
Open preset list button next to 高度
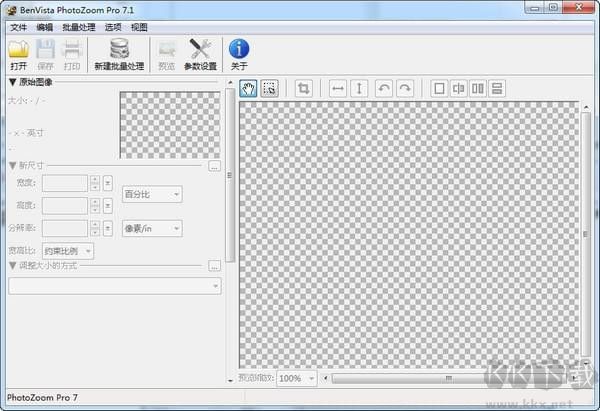[108, 206]
